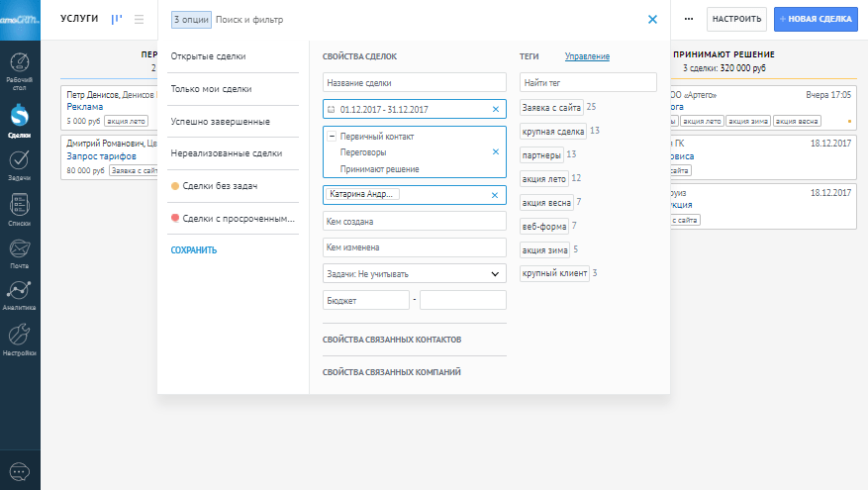The image size is (868, 490).
Task: Clear the Катарина Андр... manager filter
Action: click(495, 195)
